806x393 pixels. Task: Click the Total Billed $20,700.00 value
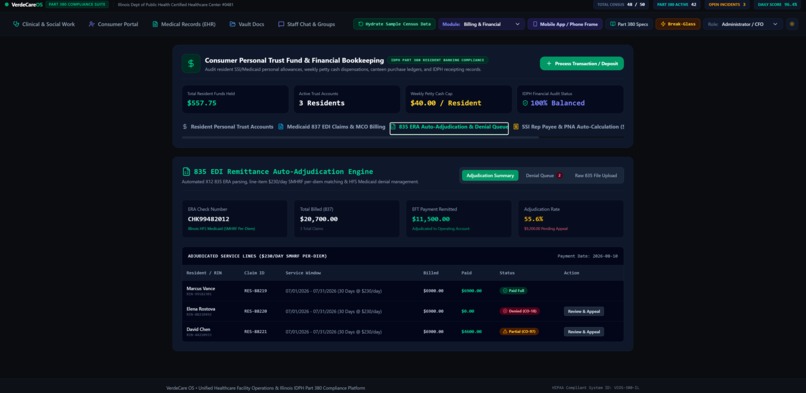tap(319, 219)
